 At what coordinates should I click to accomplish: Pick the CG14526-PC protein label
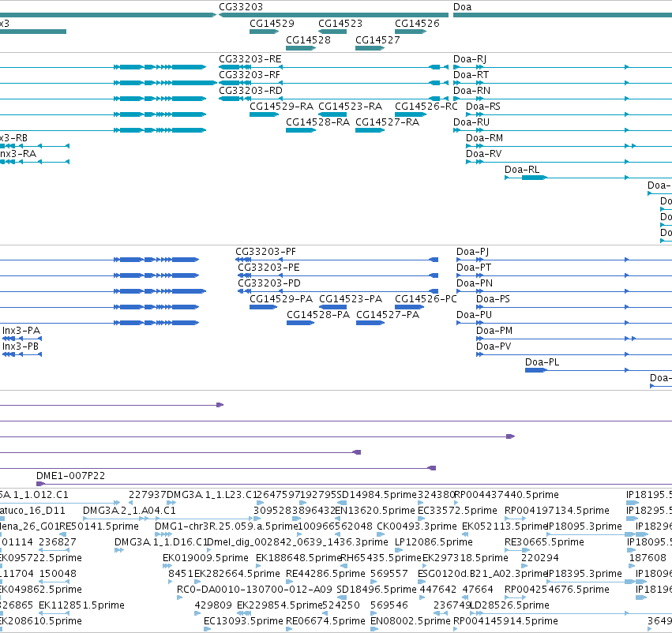426,299
